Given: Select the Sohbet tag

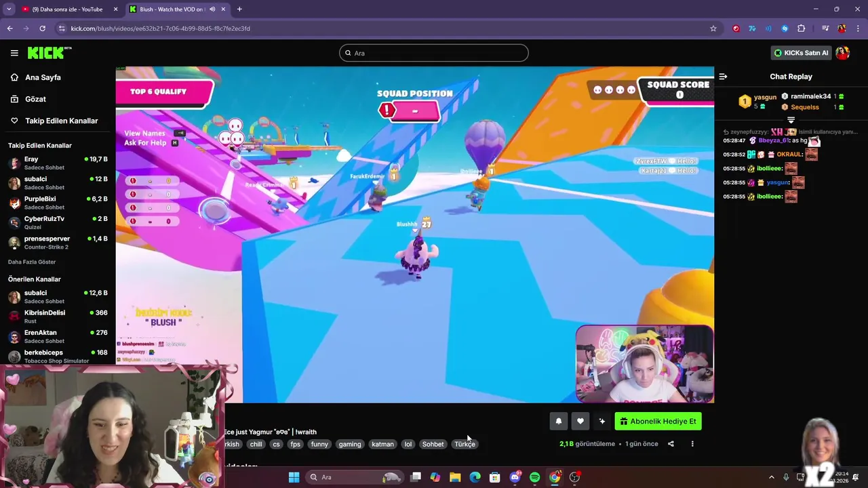Looking at the screenshot, I should 433,444.
